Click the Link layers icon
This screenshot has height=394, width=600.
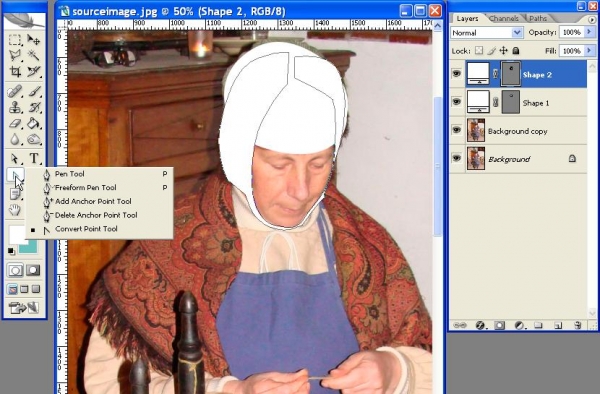[460, 326]
